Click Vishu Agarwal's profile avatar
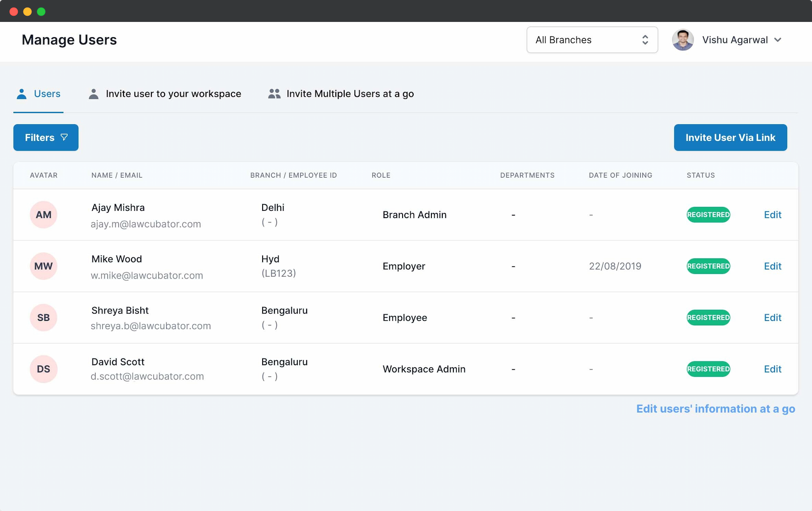The width and height of the screenshot is (812, 511). tap(683, 40)
